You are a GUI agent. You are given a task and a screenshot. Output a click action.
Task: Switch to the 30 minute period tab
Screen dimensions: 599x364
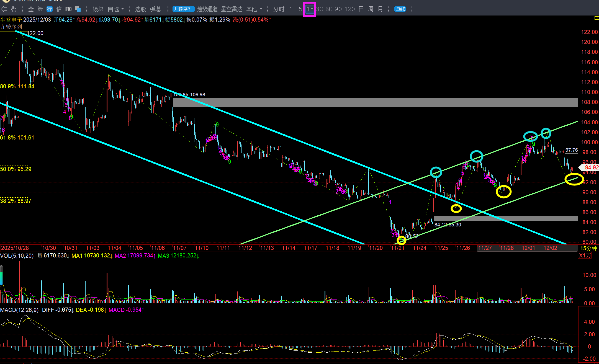click(320, 9)
